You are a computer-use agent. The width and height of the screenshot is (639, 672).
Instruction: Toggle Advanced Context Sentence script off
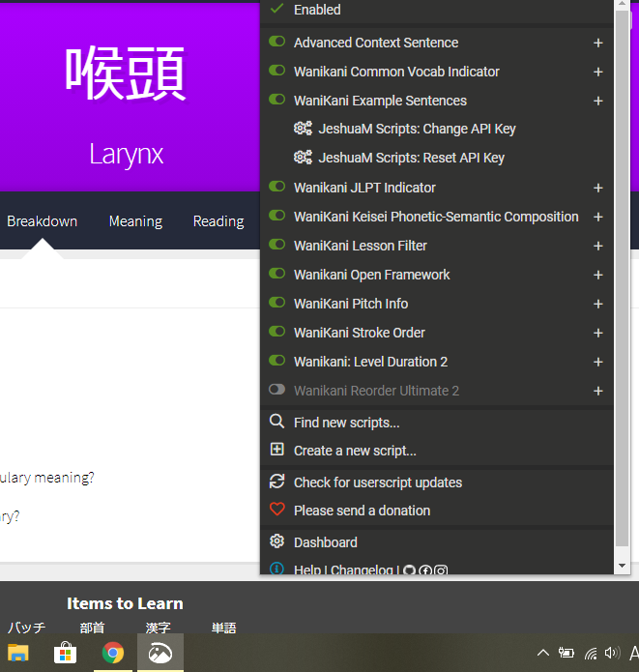[276, 42]
